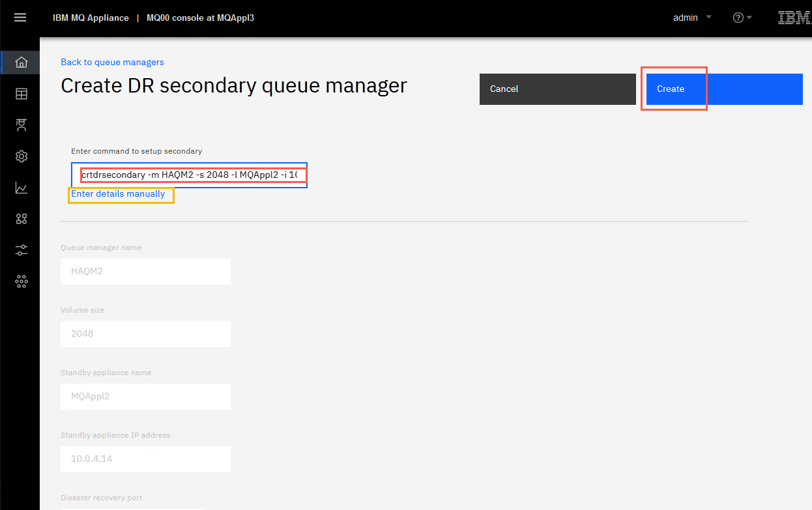This screenshot has height=510, width=812.
Task: Click the Create button
Action: (725, 89)
